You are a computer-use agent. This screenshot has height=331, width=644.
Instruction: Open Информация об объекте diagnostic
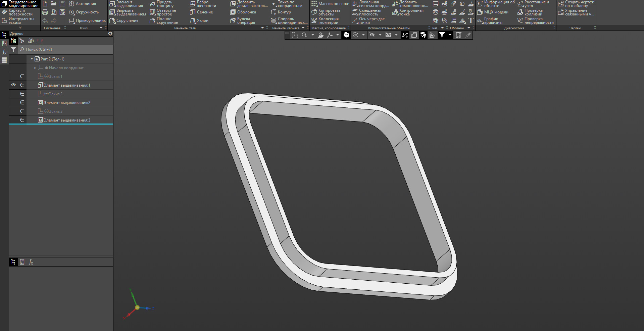[496, 4]
